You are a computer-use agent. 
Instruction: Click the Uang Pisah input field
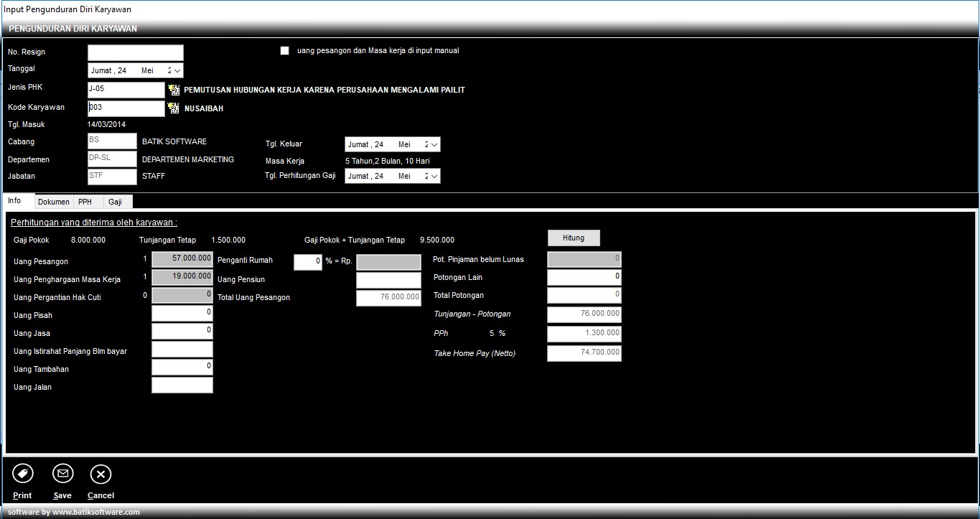[182, 314]
